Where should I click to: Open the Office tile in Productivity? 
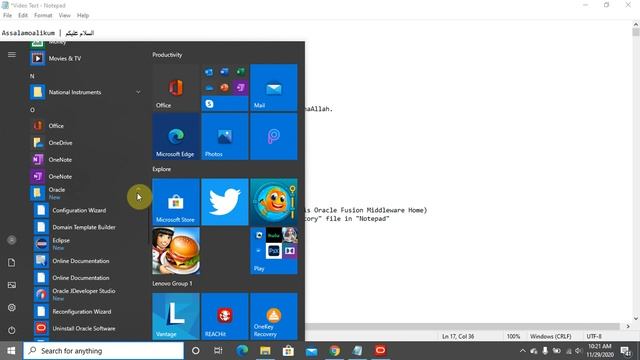[x=176, y=88]
